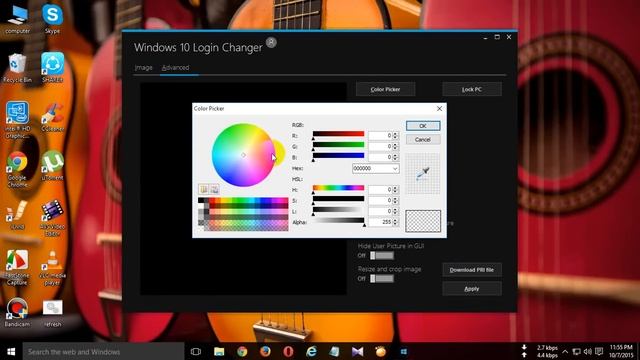
Task: Open Task View on the taskbar
Action: [x=196, y=351]
